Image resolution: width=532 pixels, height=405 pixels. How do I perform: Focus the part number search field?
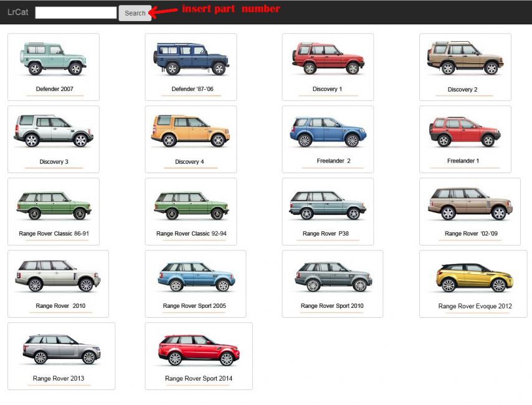[x=75, y=13]
